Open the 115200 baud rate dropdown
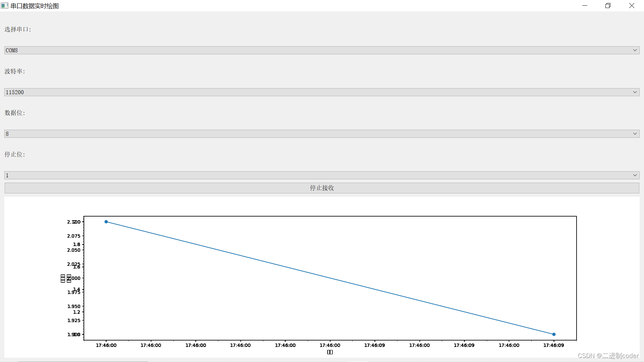This screenshot has height=362, width=644. tap(322, 92)
